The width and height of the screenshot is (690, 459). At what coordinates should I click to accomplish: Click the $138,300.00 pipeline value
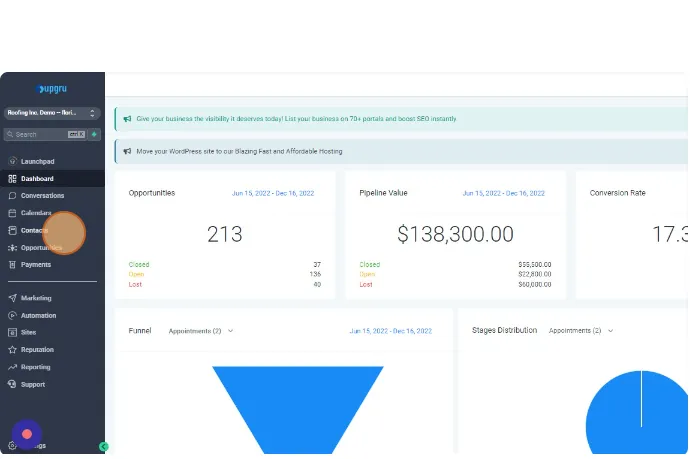click(455, 234)
